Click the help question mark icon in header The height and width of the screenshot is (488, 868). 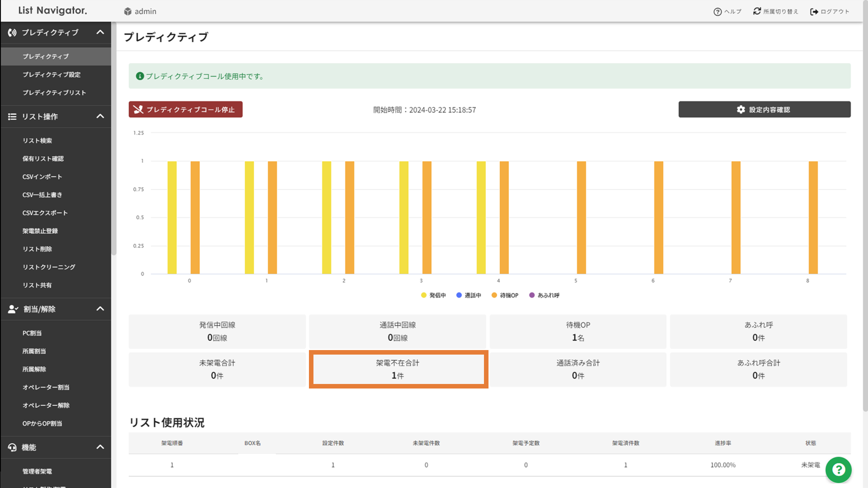coord(717,12)
